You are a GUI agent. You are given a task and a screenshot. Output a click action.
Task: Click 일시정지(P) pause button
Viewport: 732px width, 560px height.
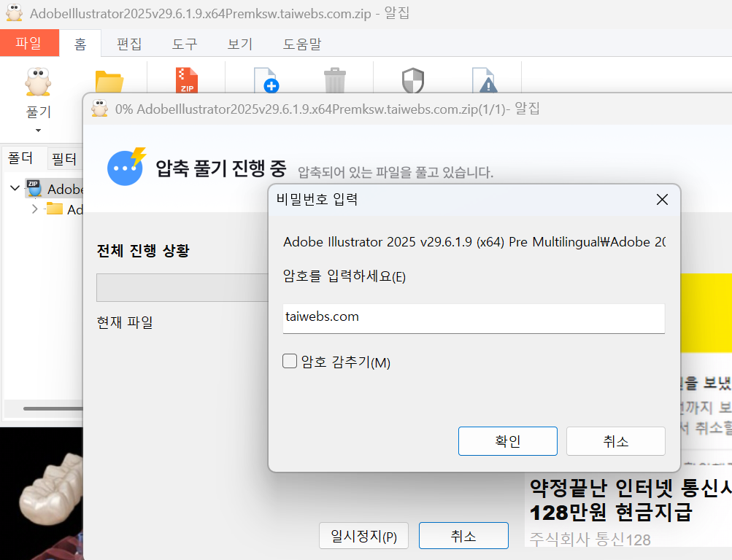(x=363, y=536)
